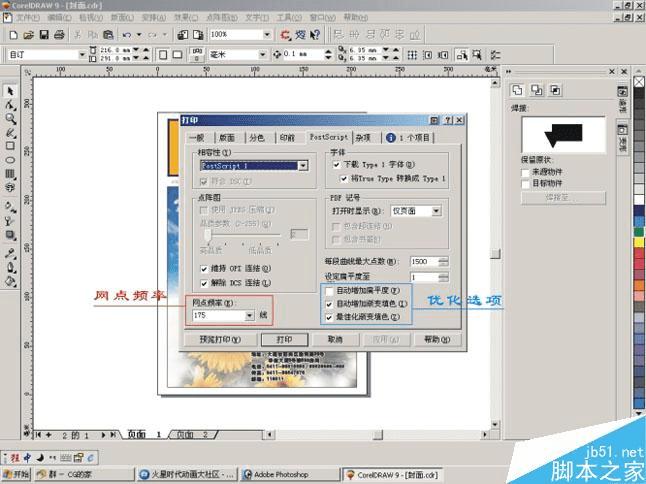Click the Undo arrow icon
Viewport: 646px width, 484px height.
tap(127, 35)
